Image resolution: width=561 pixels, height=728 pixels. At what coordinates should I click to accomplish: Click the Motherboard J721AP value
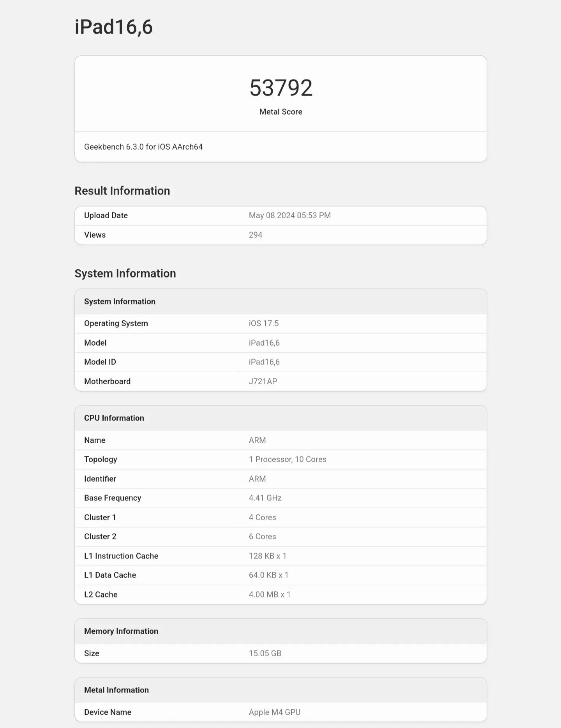coord(263,382)
